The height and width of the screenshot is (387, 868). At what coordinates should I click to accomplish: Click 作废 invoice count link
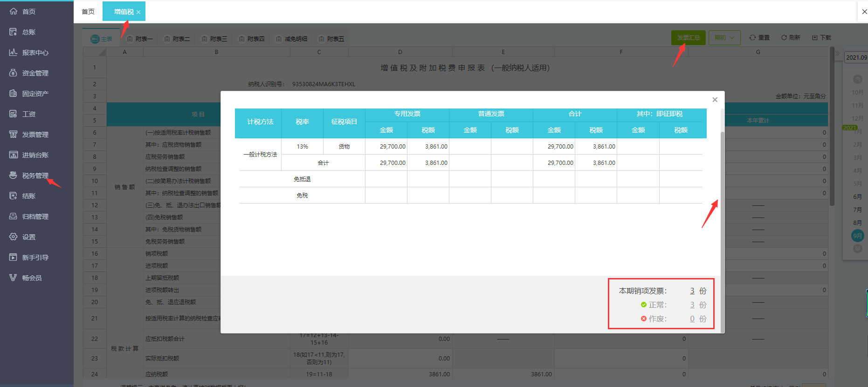pyautogui.click(x=692, y=319)
